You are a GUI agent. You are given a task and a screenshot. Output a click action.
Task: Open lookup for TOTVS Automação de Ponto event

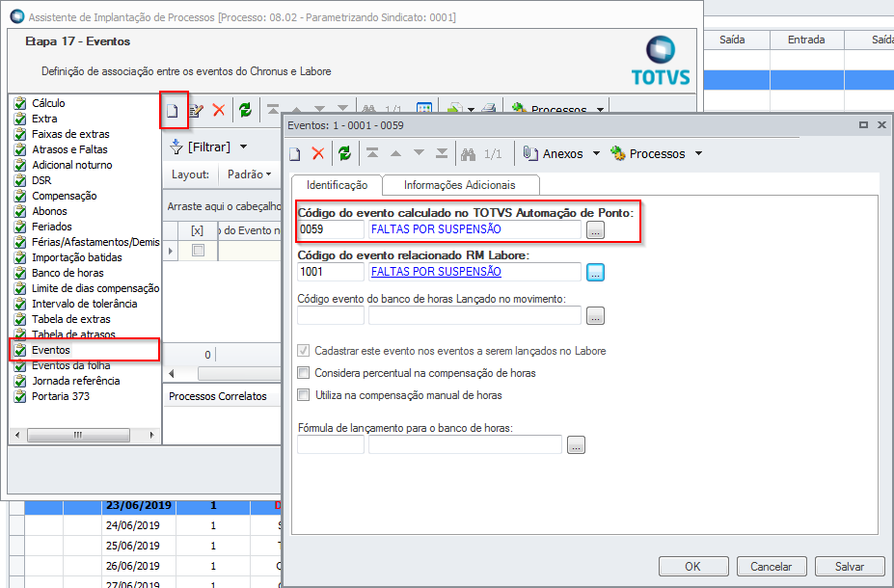(595, 230)
